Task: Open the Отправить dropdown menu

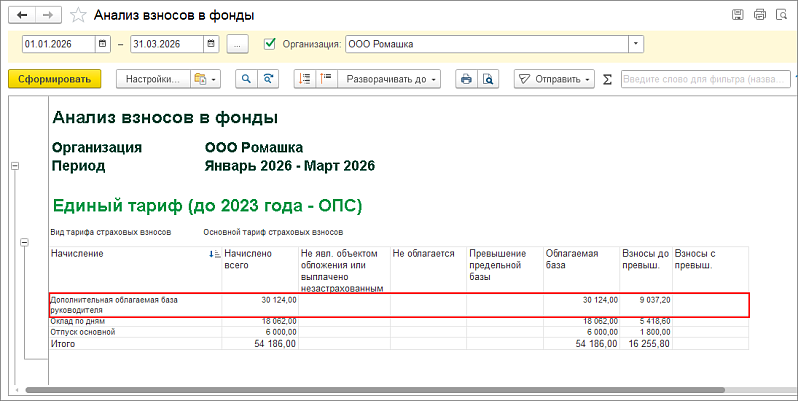Action: click(554, 79)
